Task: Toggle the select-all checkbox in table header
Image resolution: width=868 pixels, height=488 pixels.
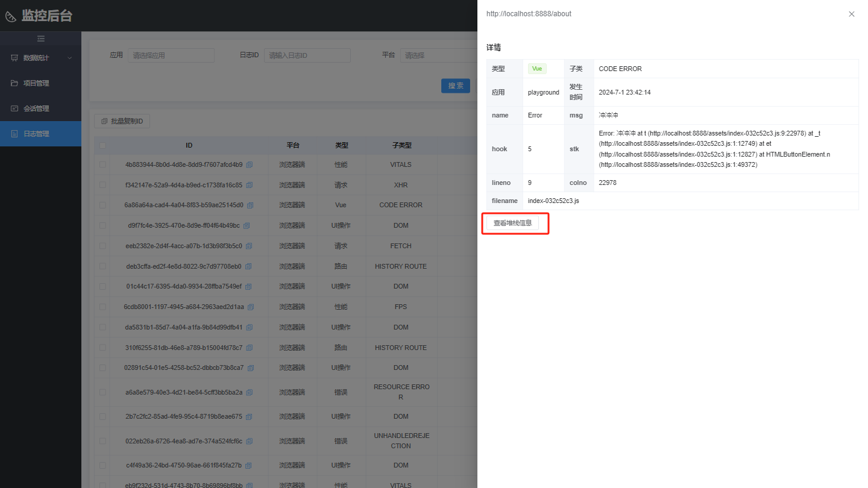Action: 102,145
